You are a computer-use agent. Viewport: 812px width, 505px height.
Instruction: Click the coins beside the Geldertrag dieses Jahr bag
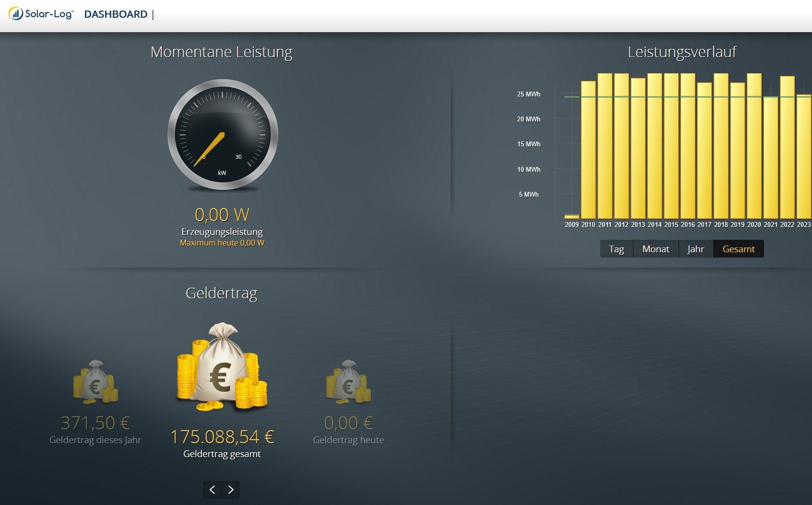(x=110, y=393)
